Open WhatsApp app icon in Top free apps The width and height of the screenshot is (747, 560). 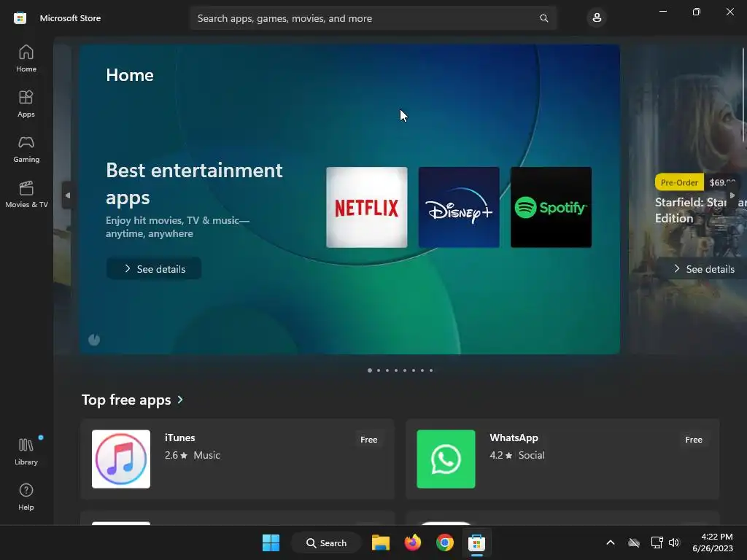point(446,459)
